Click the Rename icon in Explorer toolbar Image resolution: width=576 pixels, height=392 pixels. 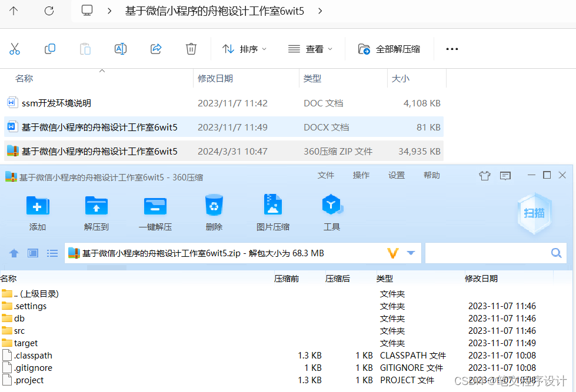(120, 49)
